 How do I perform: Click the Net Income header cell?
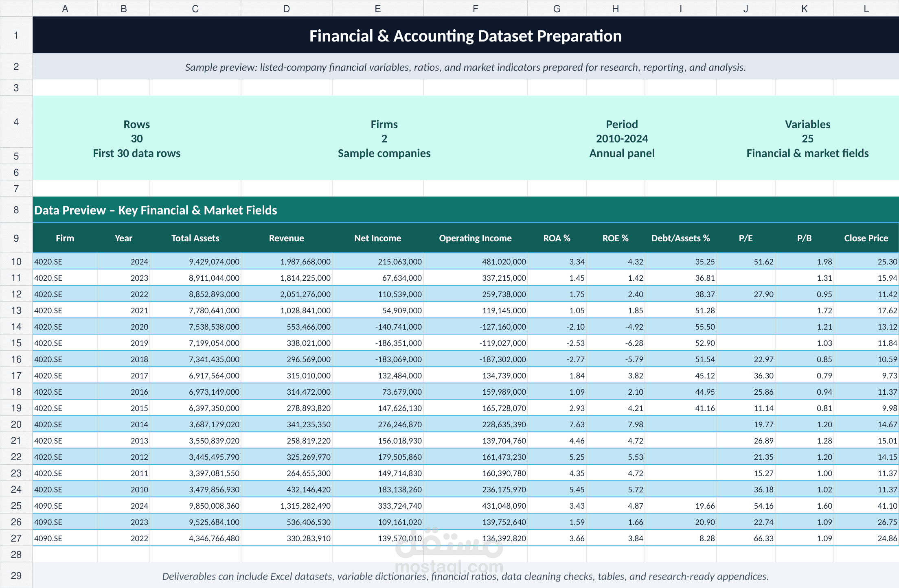click(378, 238)
